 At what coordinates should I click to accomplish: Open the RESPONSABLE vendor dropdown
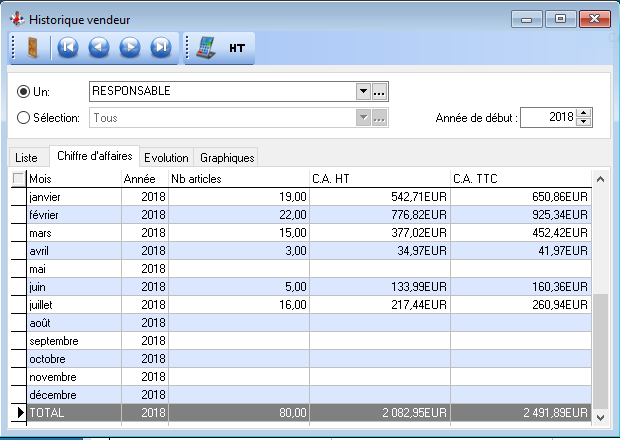[x=363, y=91]
